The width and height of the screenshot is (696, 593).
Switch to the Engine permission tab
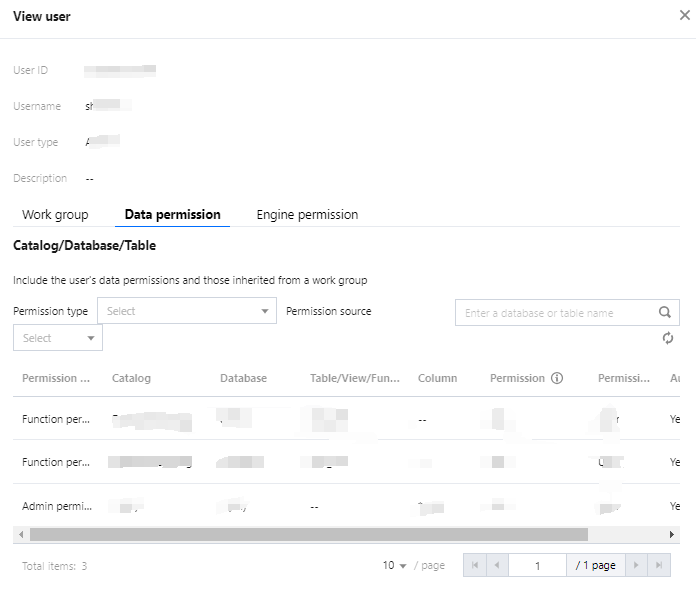tap(307, 215)
